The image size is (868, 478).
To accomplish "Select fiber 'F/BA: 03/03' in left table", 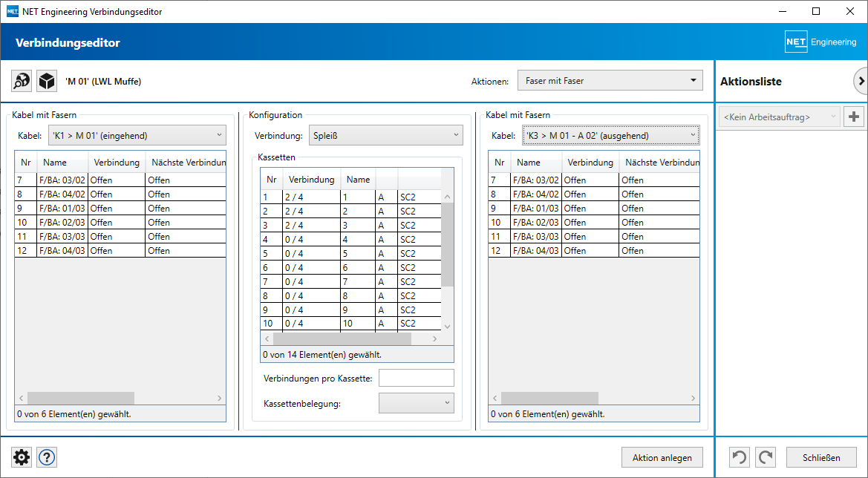I will [x=120, y=236].
